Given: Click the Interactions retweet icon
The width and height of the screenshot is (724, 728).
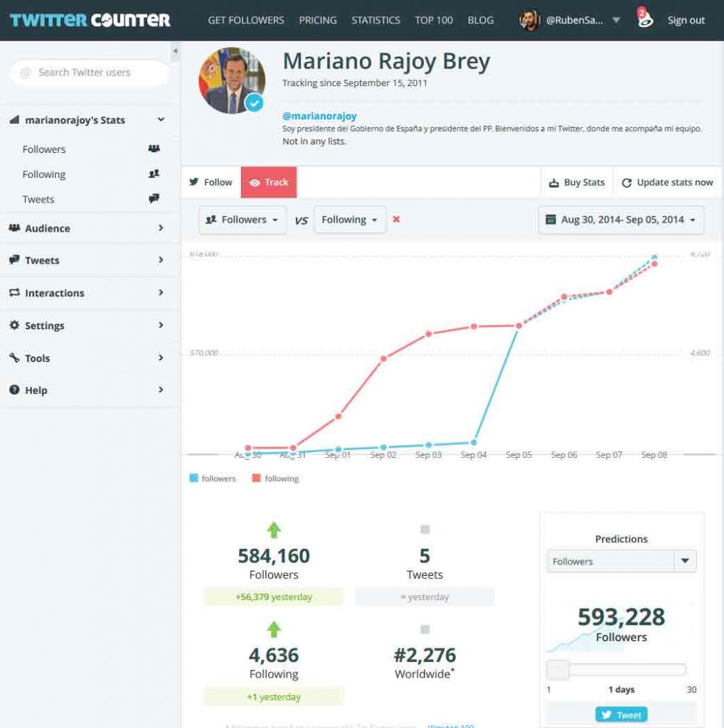Looking at the screenshot, I should pyautogui.click(x=14, y=292).
